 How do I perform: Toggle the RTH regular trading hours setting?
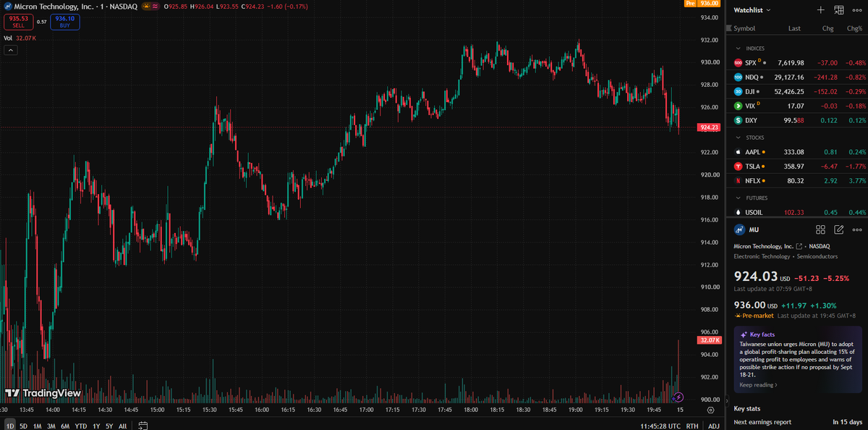[692, 426]
